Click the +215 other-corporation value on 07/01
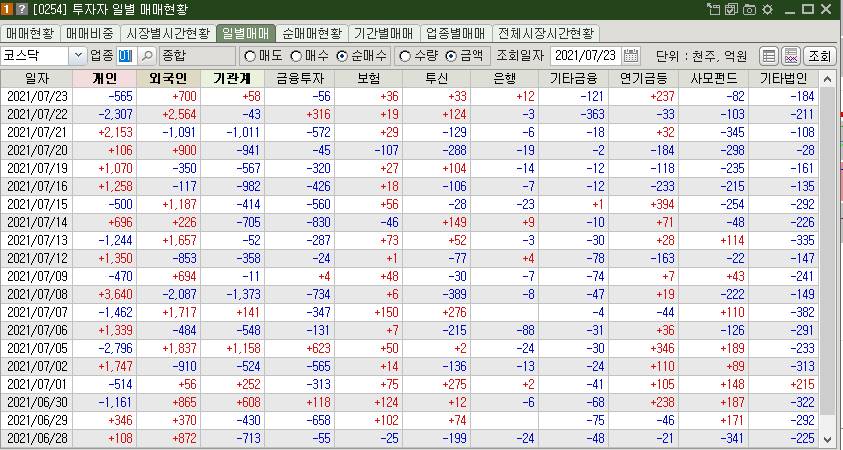The height and width of the screenshot is (450, 843). 801,384
